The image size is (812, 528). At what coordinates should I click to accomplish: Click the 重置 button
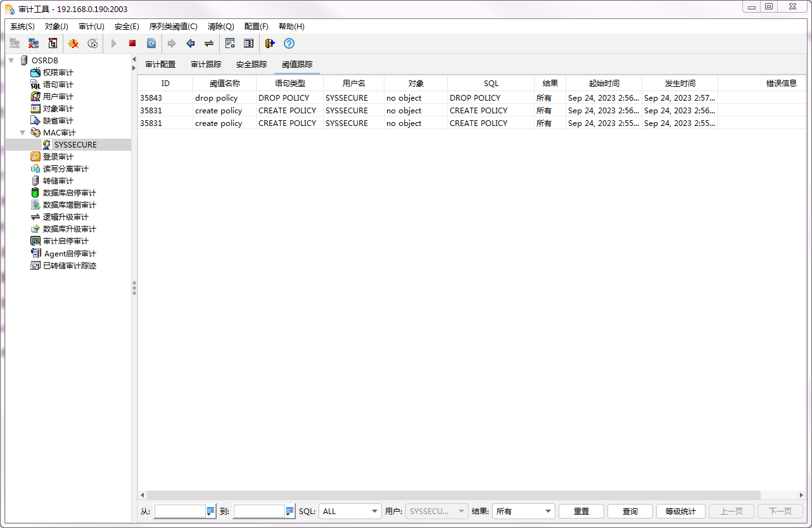tap(581, 512)
